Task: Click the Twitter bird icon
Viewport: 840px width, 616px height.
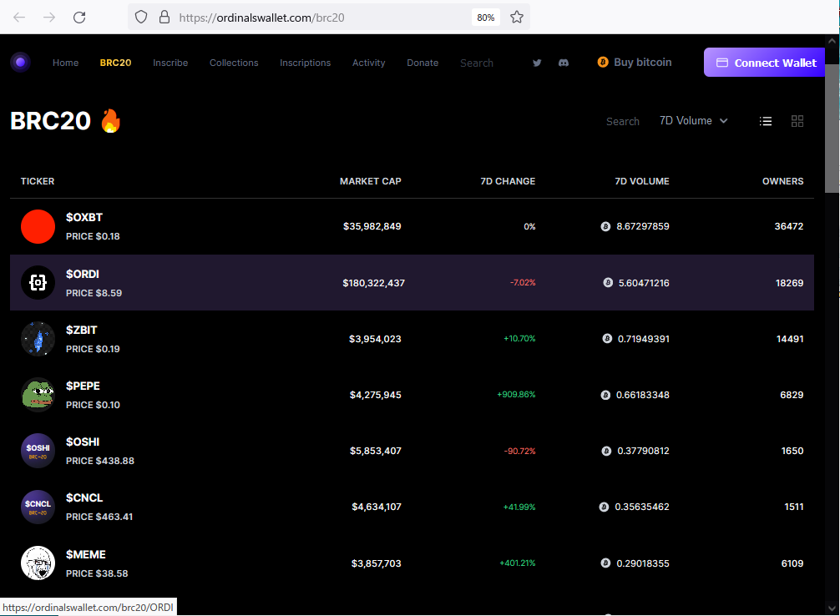Action: pyautogui.click(x=537, y=63)
